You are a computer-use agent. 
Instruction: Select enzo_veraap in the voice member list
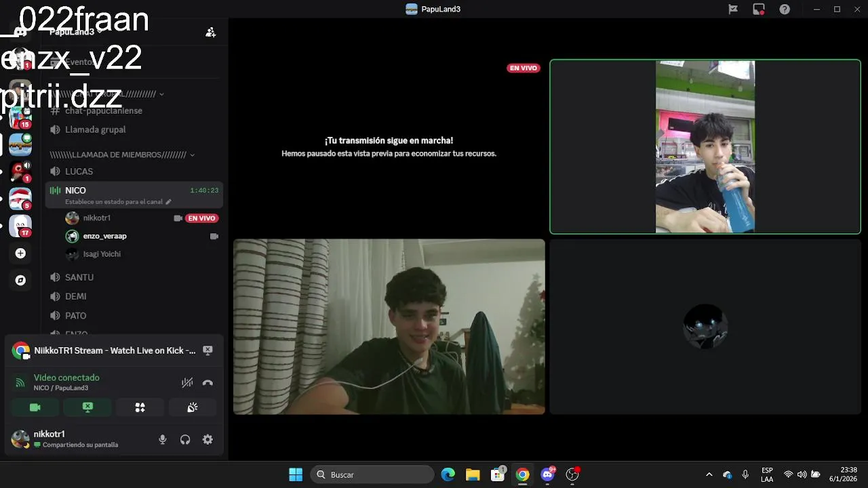tap(104, 236)
